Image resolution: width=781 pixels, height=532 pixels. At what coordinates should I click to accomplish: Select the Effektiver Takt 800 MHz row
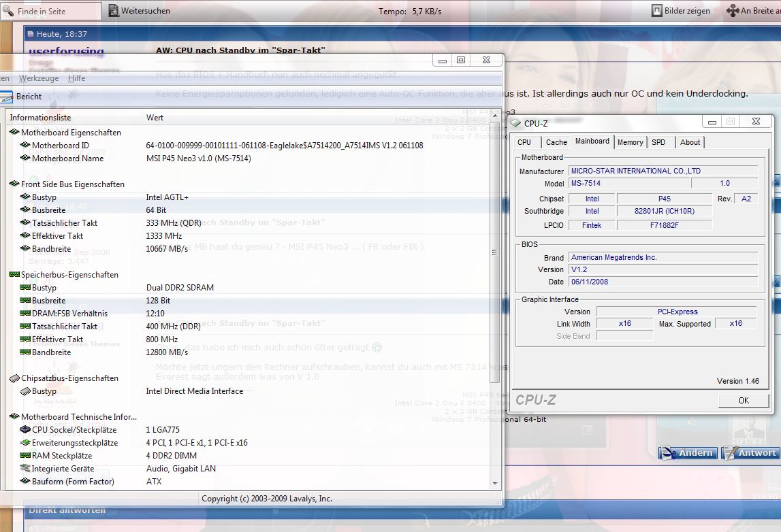pyautogui.click(x=249, y=339)
